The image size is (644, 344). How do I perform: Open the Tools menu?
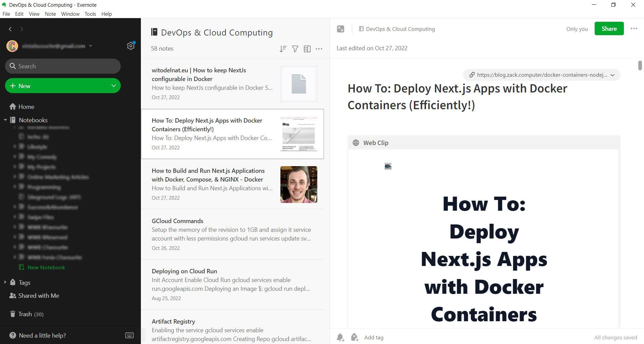pos(90,14)
